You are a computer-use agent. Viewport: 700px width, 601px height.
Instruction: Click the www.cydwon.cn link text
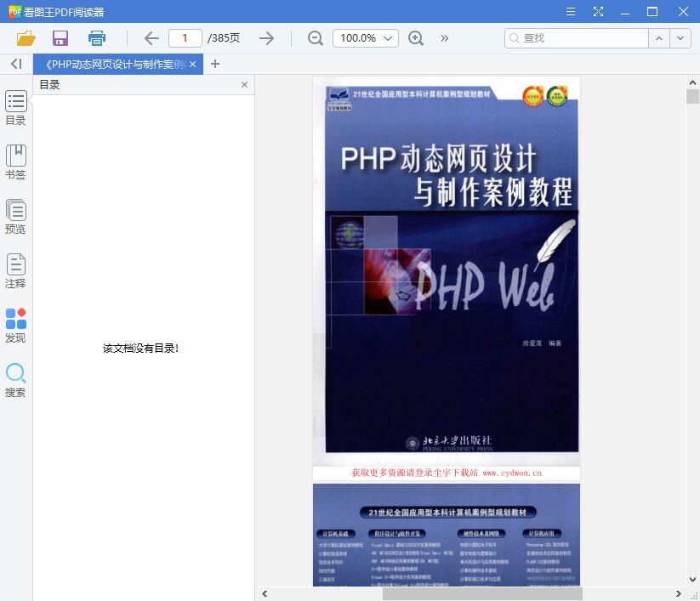tap(512, 473)
